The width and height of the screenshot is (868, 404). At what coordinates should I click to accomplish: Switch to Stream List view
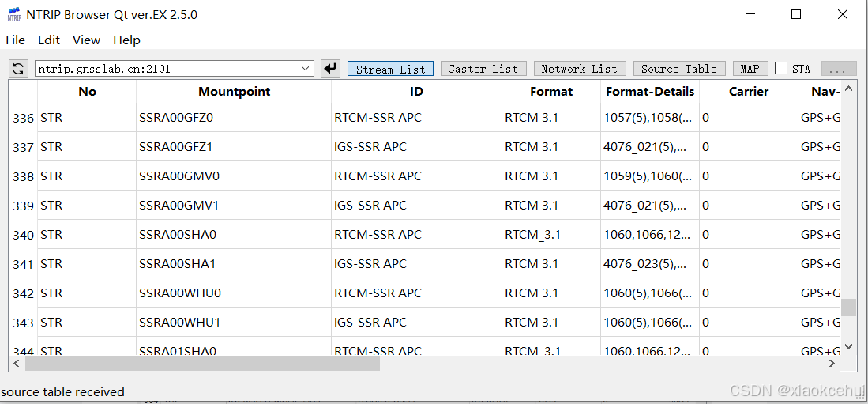(390, 69)
